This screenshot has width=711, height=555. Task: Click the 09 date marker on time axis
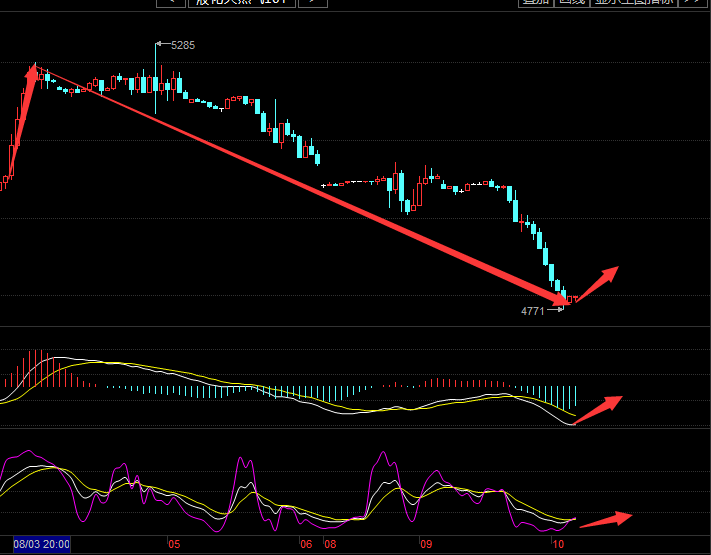click(425, 545)
